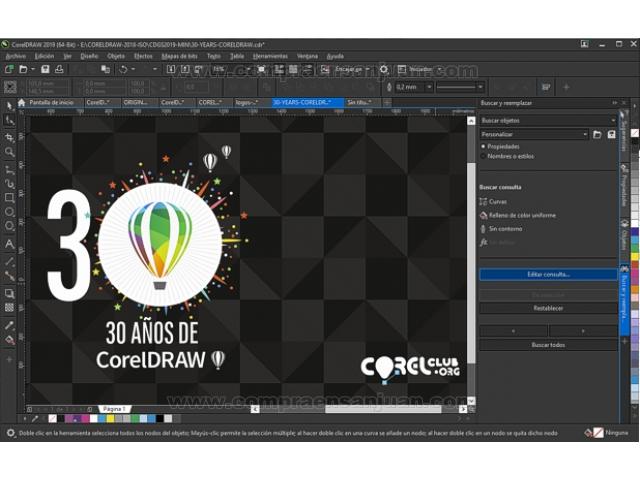Open the Edición menu
Image resolution: width=640 pixels, height=480 pixels.
44,56
